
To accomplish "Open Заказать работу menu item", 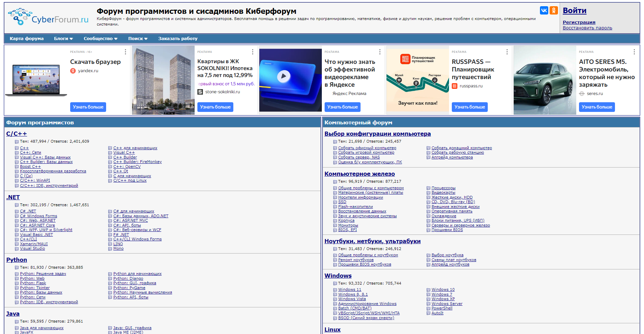I will pyautogui.click(x=178, y=39).
